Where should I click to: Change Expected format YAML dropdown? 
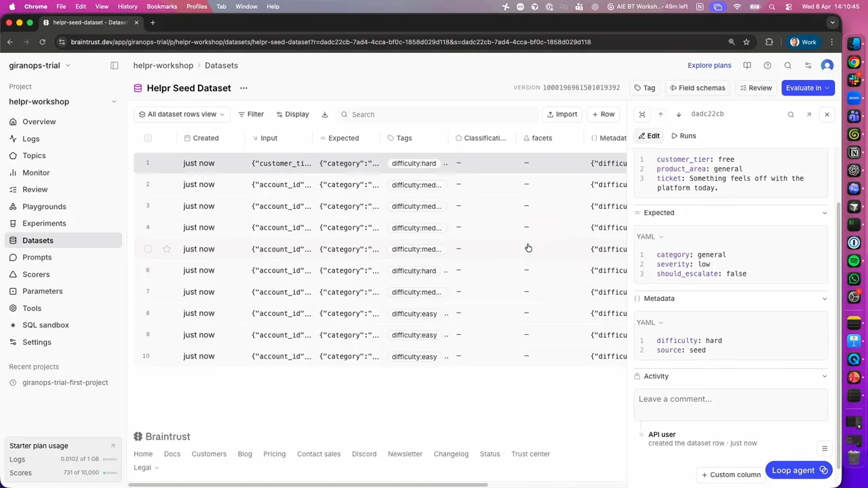click(x=650, y=237)
